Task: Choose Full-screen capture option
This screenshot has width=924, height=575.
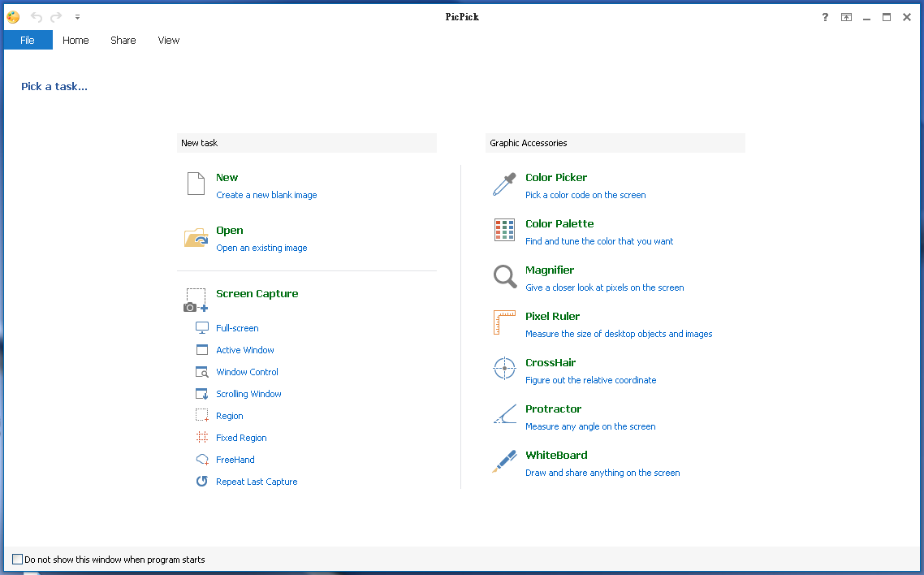Action: pos(237,328)
